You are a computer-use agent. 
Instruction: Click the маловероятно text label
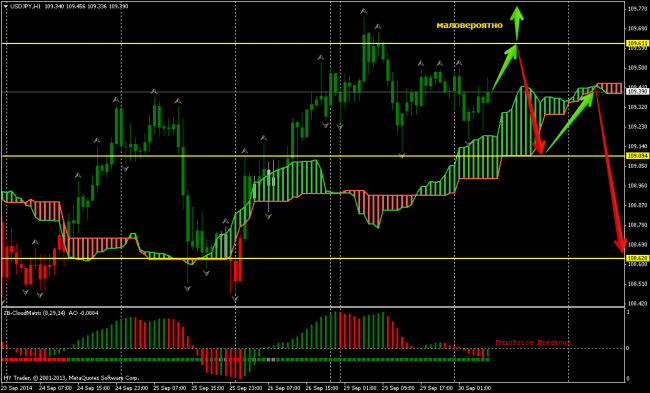[469, 25]
